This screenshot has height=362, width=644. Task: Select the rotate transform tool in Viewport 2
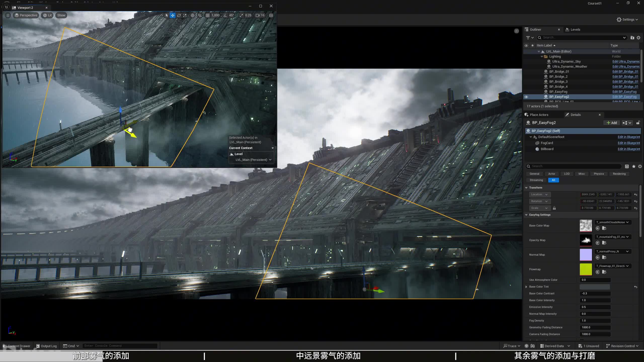(179, 15)
